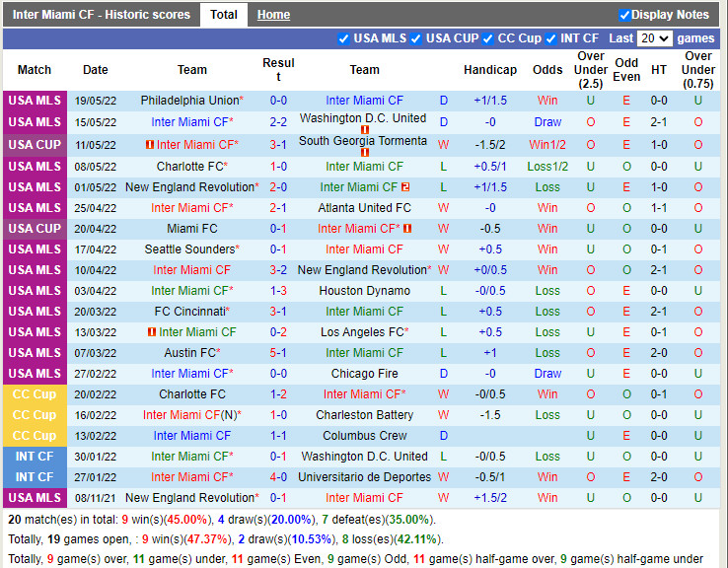Open Universitario de Deportes team link
Image resolution: width=728 pixels, height=568 pixels.
point(364,477)
